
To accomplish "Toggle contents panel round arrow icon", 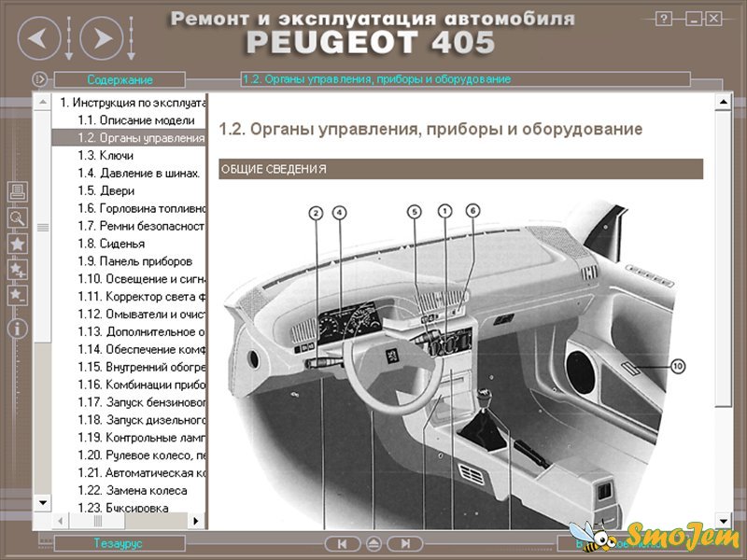I will [39, 78].
